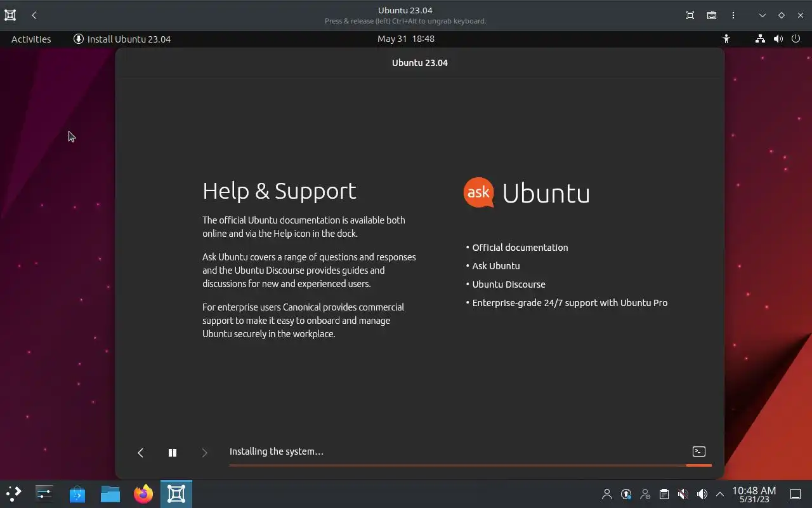
Task: Click the Show Desktop button in taskbar
Action: pyautogui.click(x=796, y=494)
